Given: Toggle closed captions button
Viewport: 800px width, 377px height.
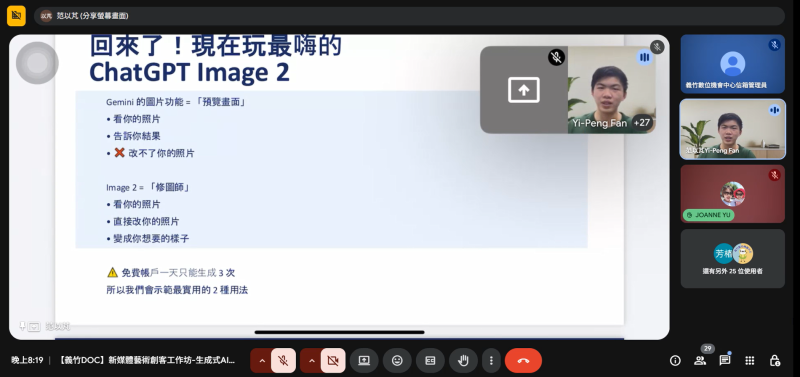Looking at the screenshot, I should [x=430, y=361].
